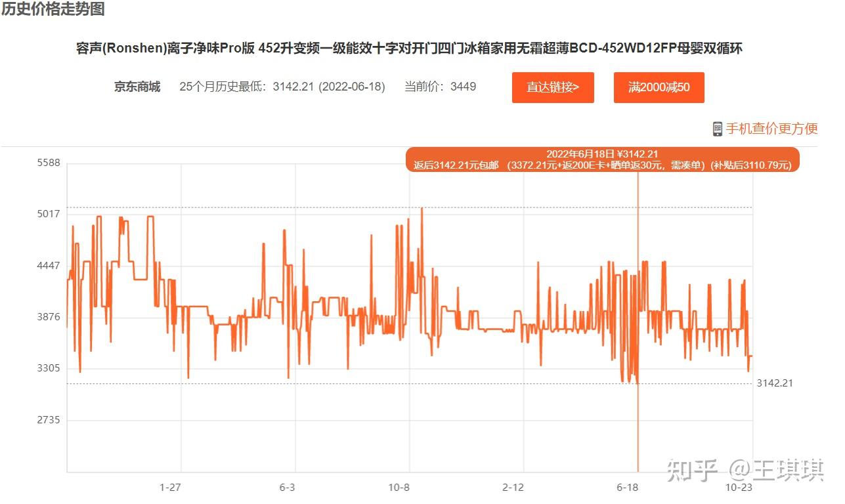
Task: Click the 满2000减50 coupon button
Action: click(x=659, y=87)
